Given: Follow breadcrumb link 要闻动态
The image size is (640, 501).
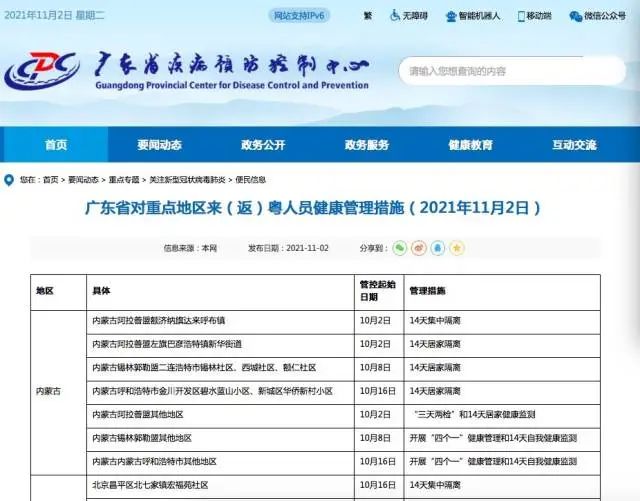Looking at the screenshot, I should pyautogui.click(x=83, y=180).
